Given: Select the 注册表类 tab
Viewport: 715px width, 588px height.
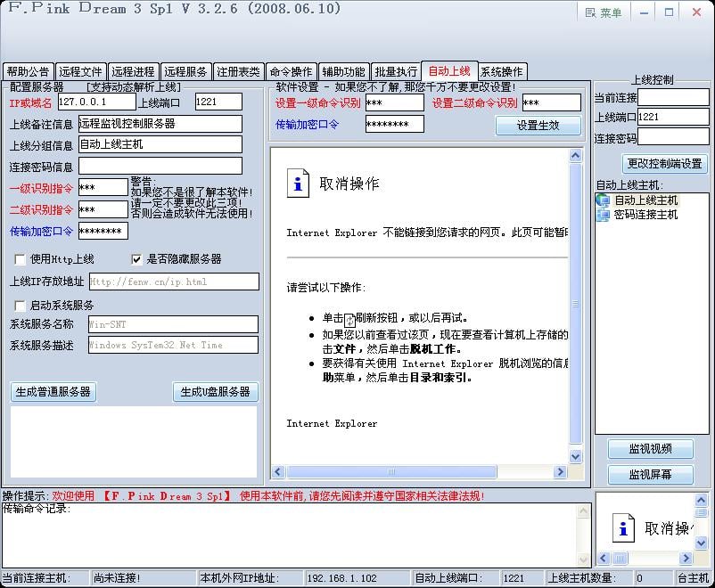Looking at the screenshot, I should pos(239,71).
